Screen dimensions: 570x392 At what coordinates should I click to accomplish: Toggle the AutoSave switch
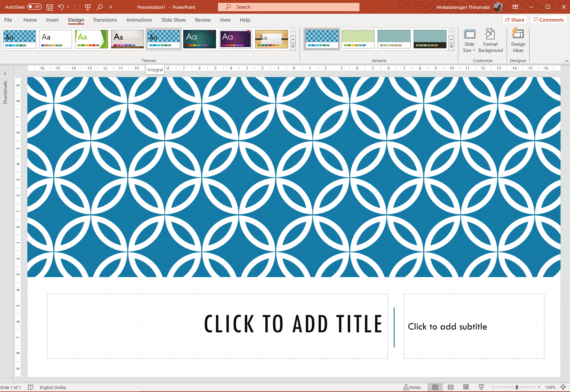pos(34,7)
